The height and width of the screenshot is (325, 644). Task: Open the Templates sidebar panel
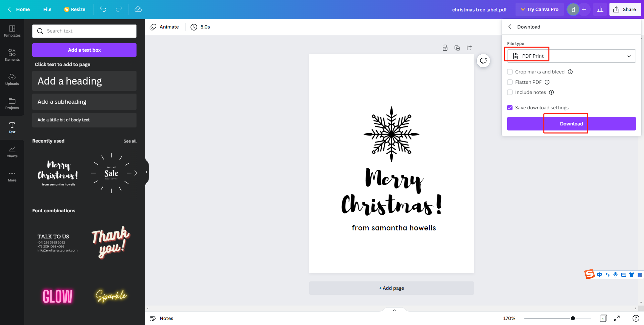click(12, 31)
